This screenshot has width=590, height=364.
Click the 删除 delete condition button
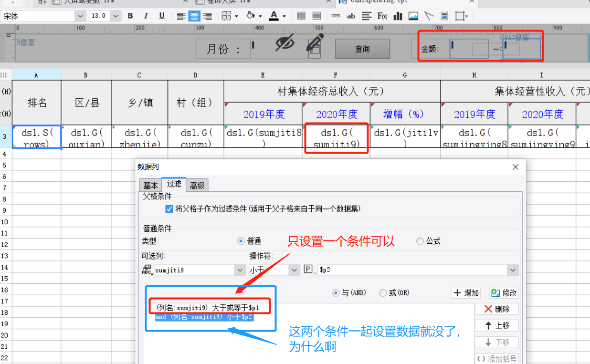[x=496, y=309]
